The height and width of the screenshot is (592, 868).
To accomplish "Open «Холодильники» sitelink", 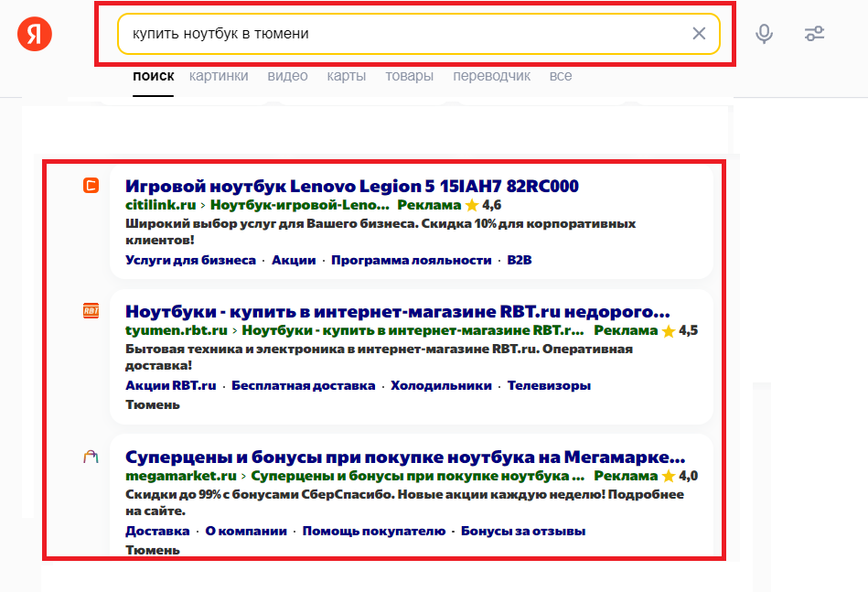I will (x=441, y=385).
